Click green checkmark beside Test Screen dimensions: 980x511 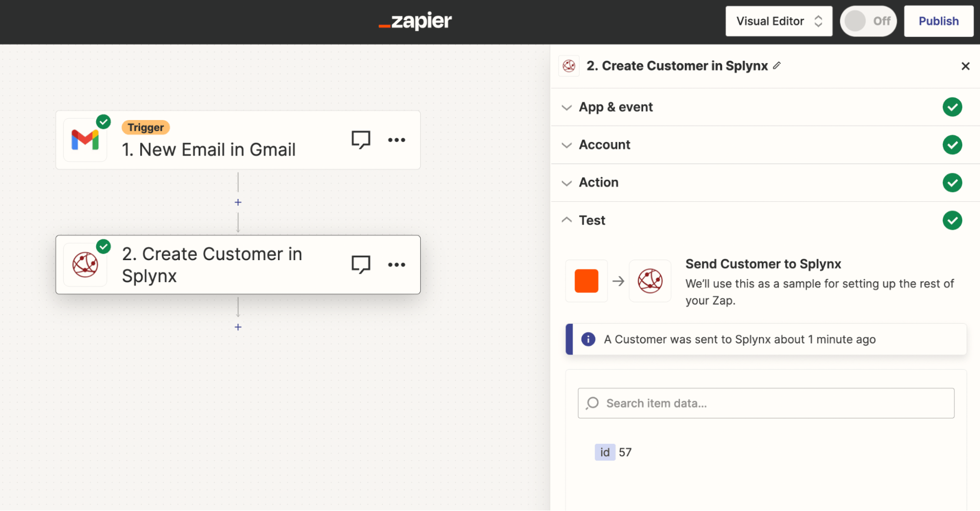[952, 220]
